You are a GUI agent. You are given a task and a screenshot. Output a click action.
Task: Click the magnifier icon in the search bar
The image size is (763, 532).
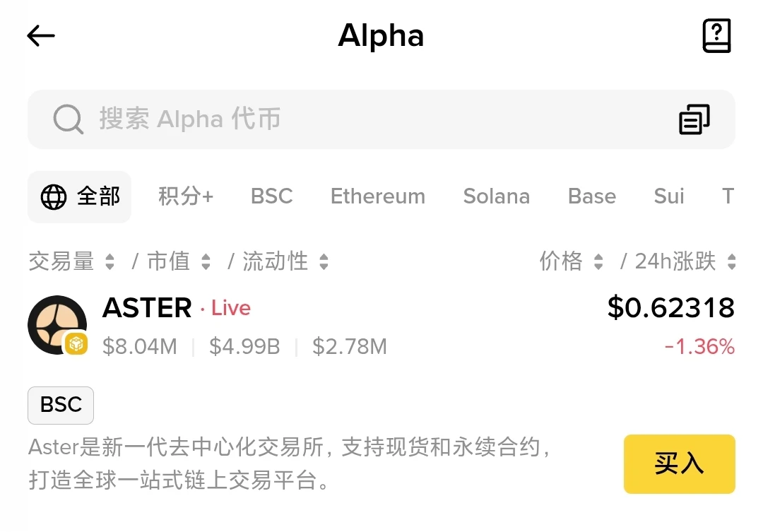[x=68, y=119]
